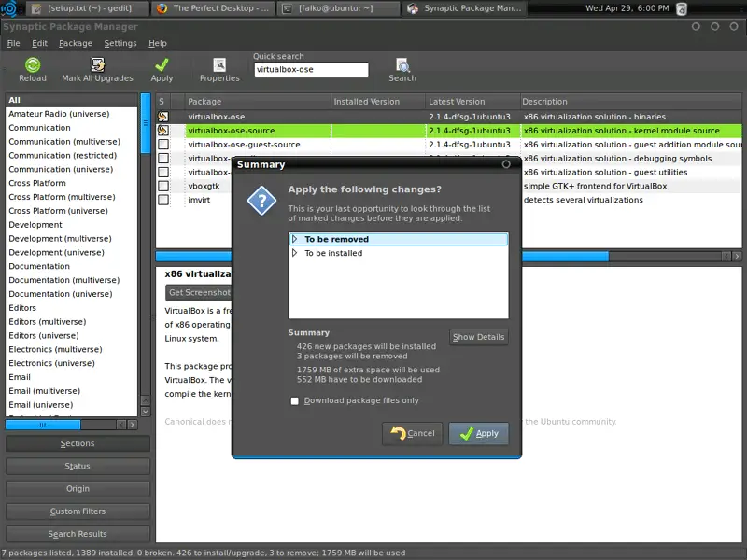
Task: Mark the imvirt package checkbox
Action: [163, 200]
